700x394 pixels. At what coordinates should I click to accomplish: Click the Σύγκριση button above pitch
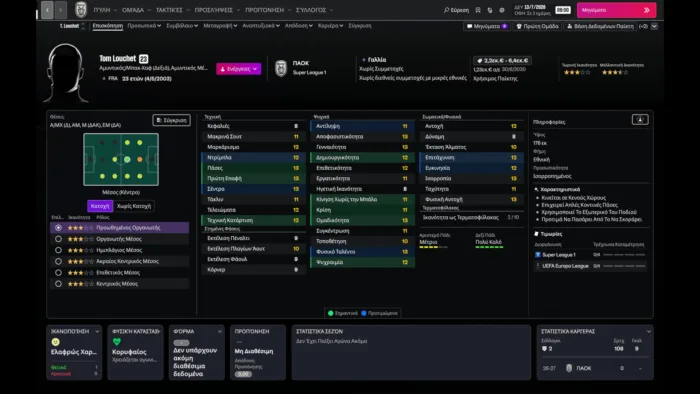pyautogui.click(x=171, y=120)
